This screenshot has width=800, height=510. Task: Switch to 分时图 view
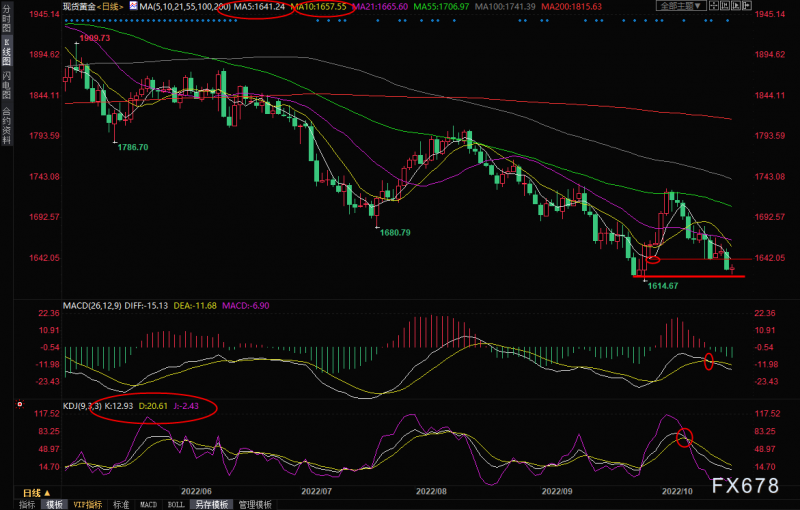(6, 18)
